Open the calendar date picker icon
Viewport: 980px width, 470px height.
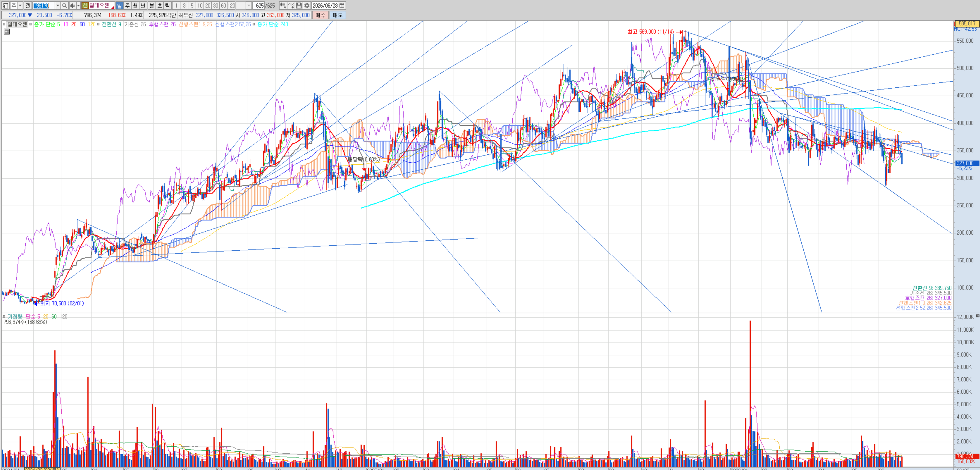point(342,5)
